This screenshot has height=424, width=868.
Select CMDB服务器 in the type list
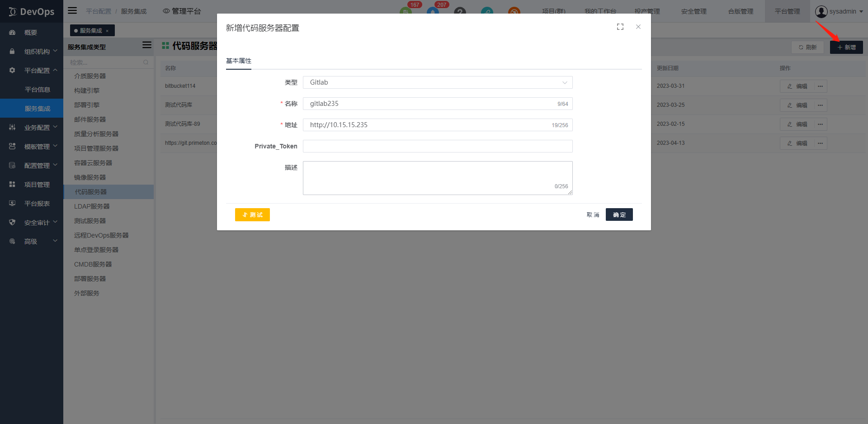point(108,264)
